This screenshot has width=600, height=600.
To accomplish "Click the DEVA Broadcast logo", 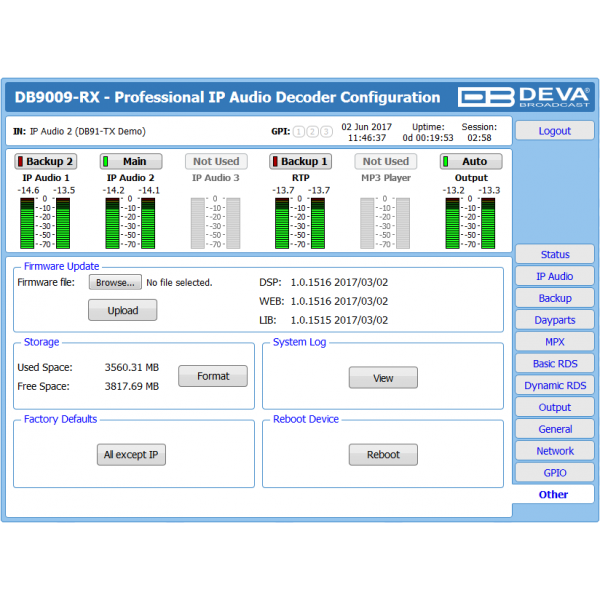I will pos(524,97).
